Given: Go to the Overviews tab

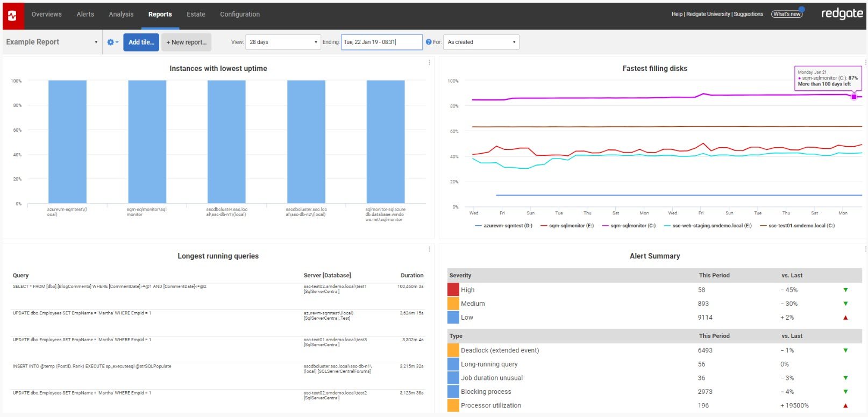Looking at the screenshot, I should coord(46,15).
